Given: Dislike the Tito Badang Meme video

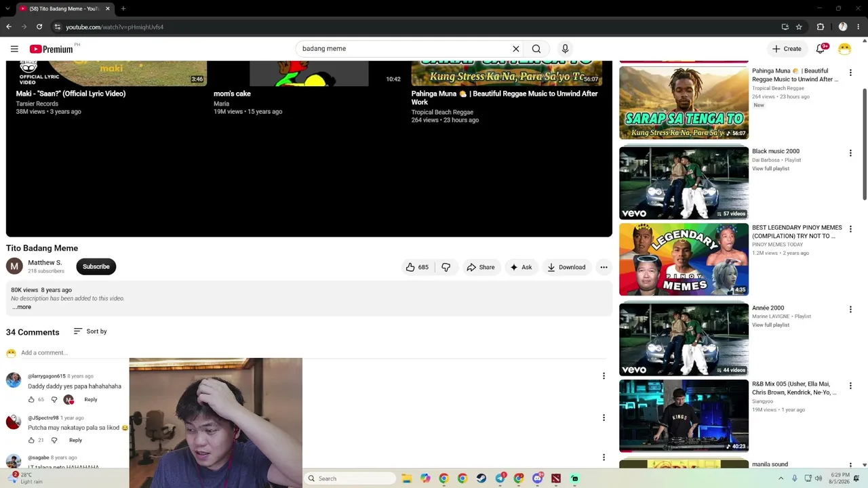Looking at the screenshot, I should coord(446,267).
